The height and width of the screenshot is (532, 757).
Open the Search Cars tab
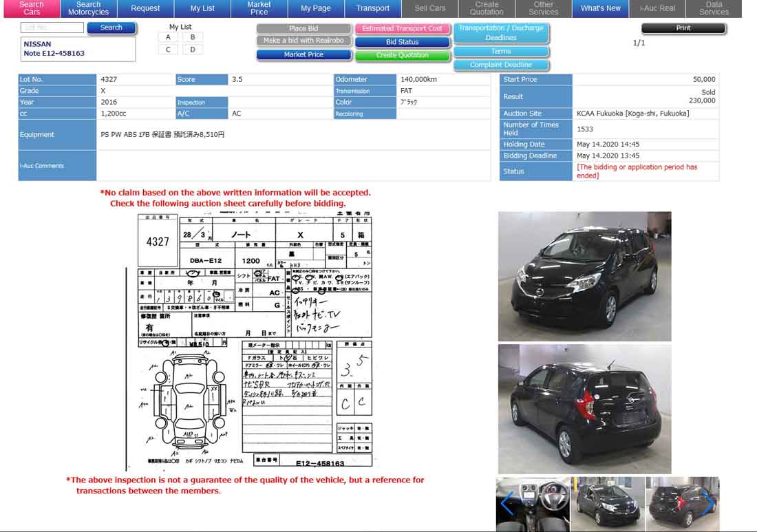[x=32, y=8]
